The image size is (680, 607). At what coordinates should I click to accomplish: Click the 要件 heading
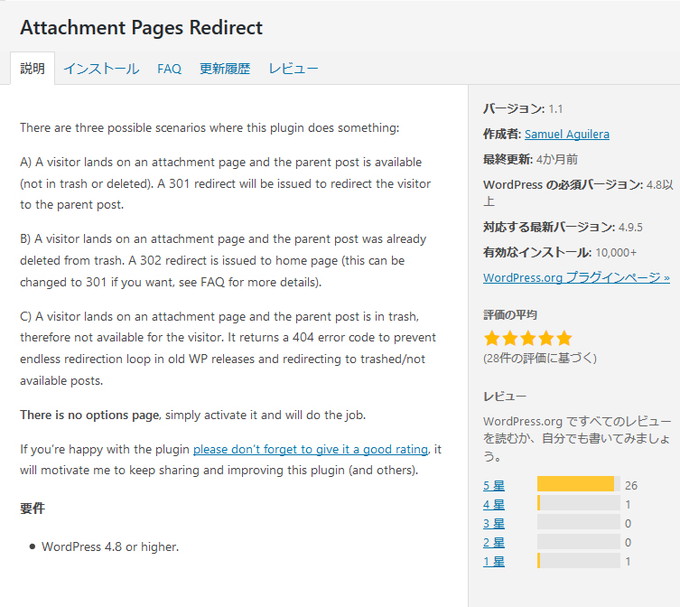pyautogui.click(x=32, y=508)
